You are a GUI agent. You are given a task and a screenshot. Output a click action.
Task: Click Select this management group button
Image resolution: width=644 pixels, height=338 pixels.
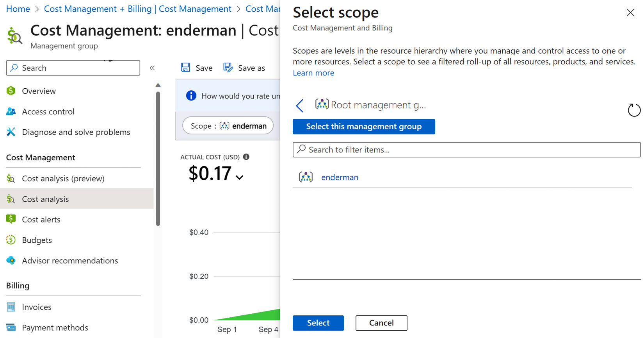364,127
